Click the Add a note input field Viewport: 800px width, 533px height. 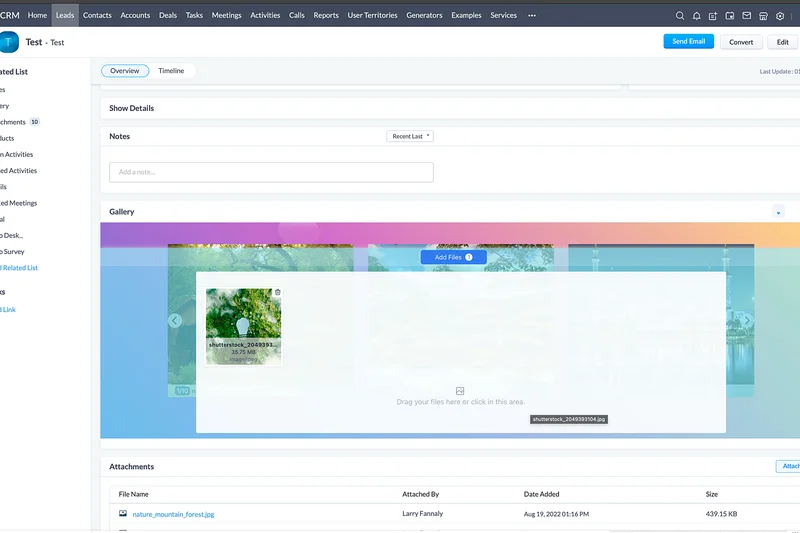[x=271, y=172]
